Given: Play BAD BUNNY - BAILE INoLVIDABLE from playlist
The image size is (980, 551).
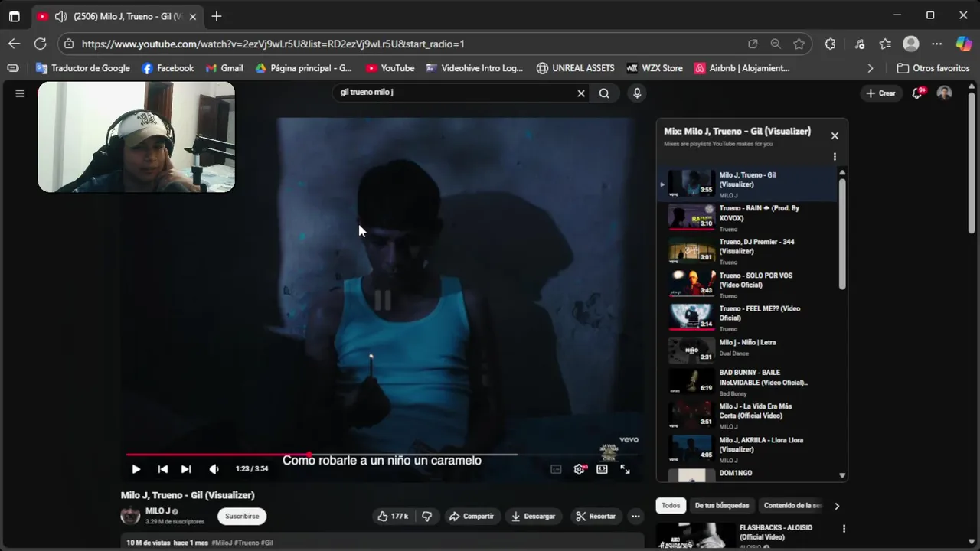Looking at the screenshot, I should tap(746, 383).
